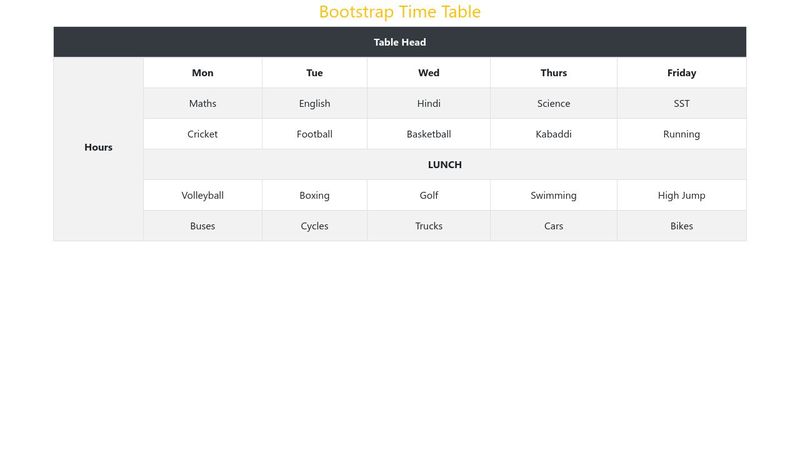Select the Hours row header cell
This screenshot has height=450, width=800.
(x=98, y=148)
